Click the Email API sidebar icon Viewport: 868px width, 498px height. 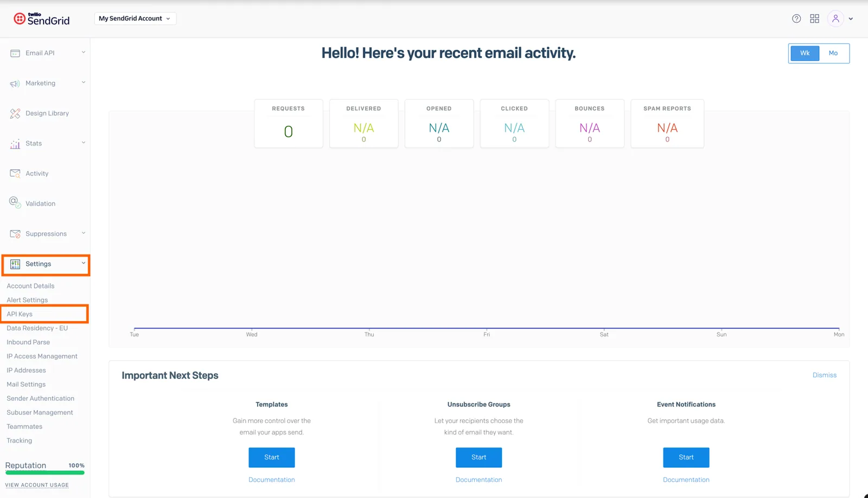pyautogui.click(x=15, y=53)
